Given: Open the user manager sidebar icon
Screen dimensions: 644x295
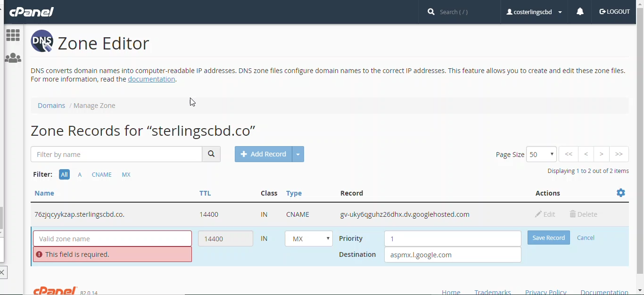Looking at the screenshot, I should [13, 58].
